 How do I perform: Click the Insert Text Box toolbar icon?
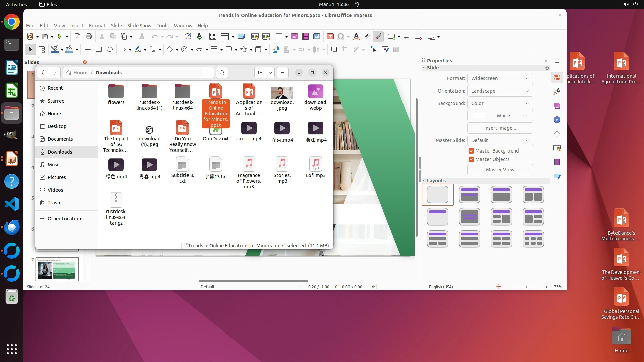(330, 37)
